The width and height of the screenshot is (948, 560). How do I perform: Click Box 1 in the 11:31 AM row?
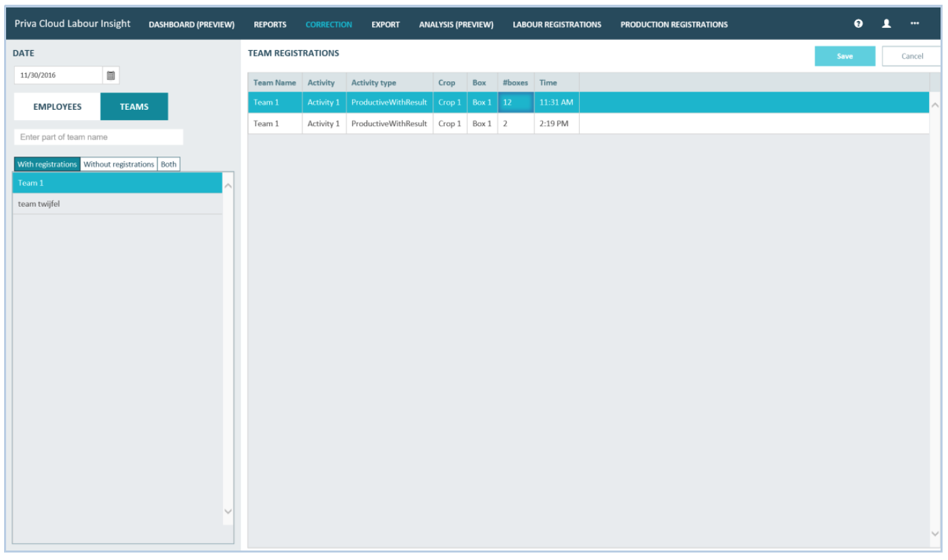(482, 102)
